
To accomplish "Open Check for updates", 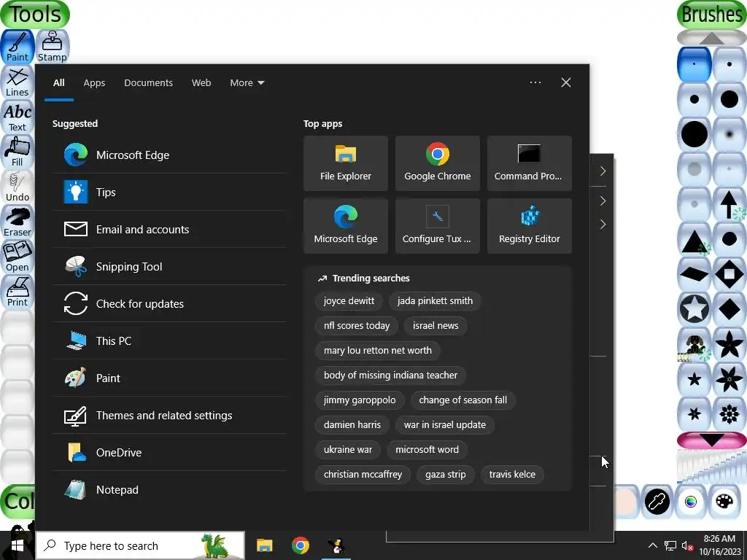I will [x=169, y=303].
